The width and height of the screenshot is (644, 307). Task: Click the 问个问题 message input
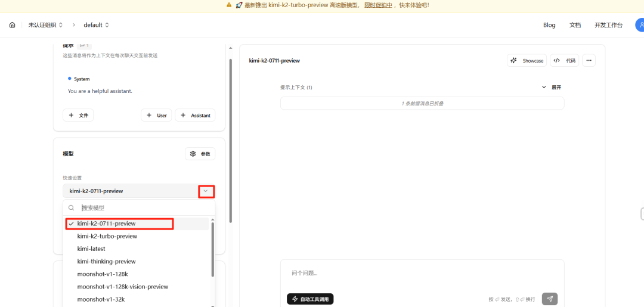click(x=422, y=274)
